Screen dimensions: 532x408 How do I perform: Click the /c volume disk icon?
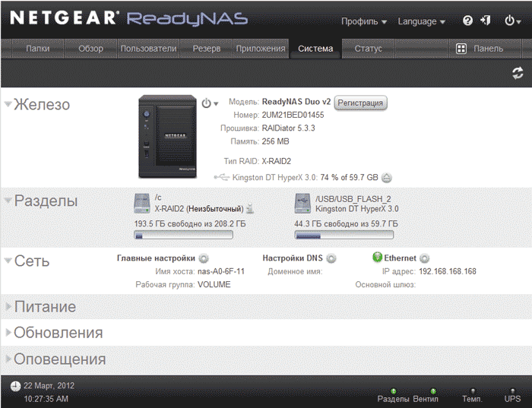(x=142, y=204)
